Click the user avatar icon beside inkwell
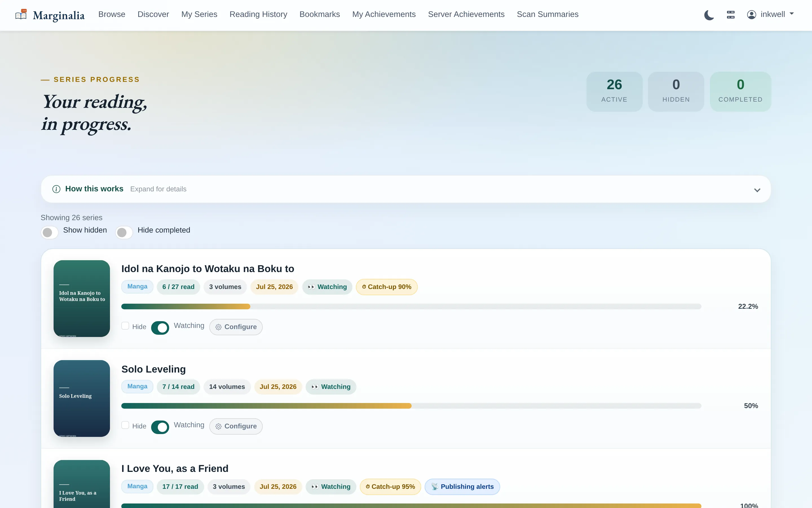Viewport: 812px width, 508px height. pos(752,14)
